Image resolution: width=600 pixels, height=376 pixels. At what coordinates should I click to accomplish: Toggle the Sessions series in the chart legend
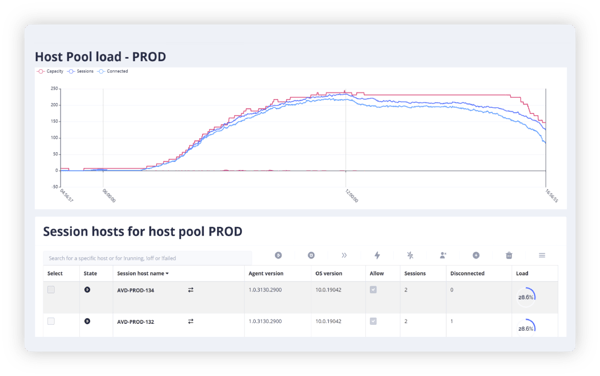(81, 71)
